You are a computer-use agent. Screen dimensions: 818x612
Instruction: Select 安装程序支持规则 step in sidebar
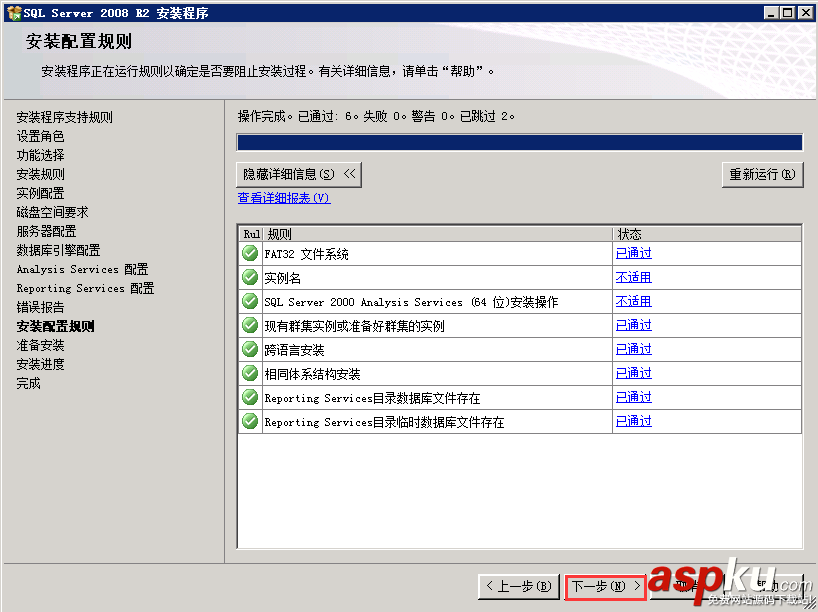65,117
